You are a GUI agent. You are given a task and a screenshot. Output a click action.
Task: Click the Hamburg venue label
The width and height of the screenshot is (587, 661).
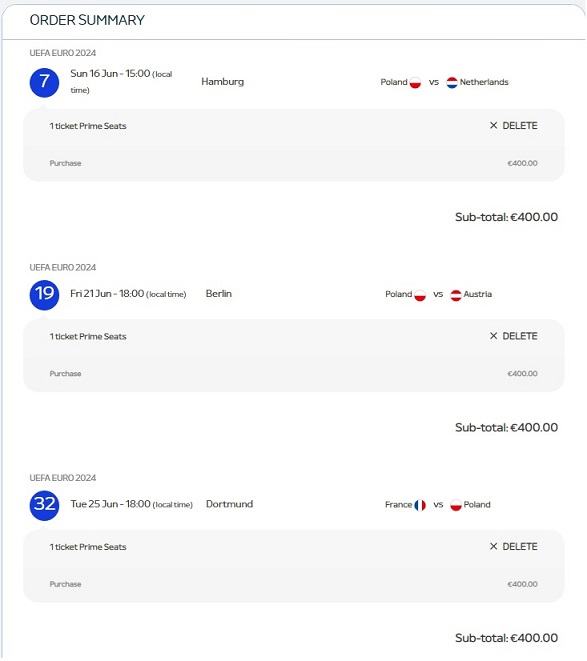click(223, 82)
